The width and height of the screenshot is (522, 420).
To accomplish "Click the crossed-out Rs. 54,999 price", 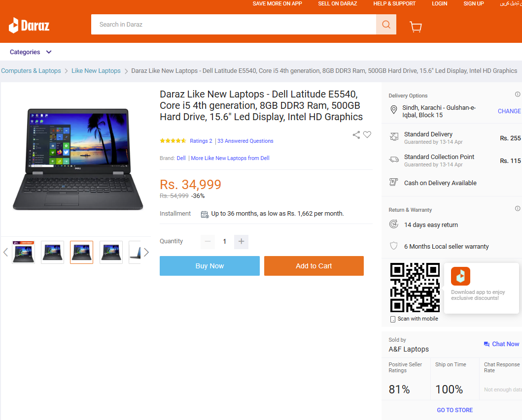I will [x=174, y=196].
